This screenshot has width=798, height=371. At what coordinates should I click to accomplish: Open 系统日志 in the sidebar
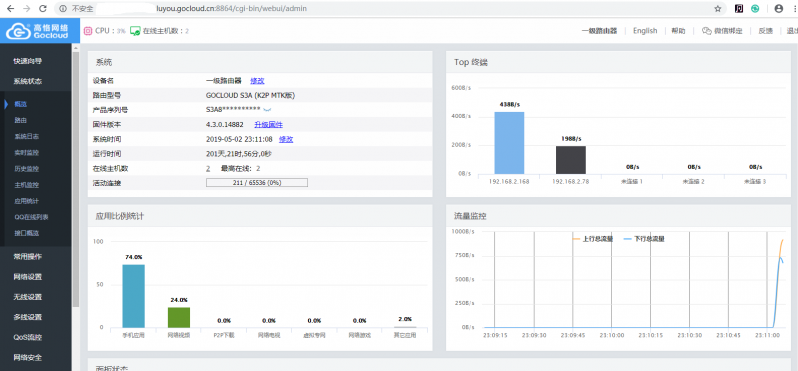coord(27,136)
